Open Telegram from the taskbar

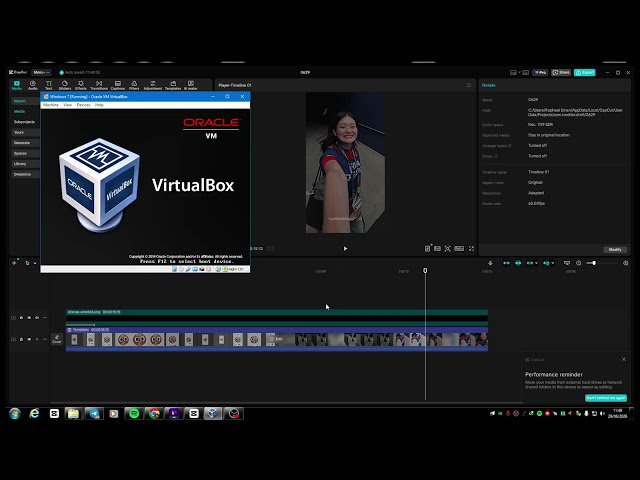click(x=94, y=413)
